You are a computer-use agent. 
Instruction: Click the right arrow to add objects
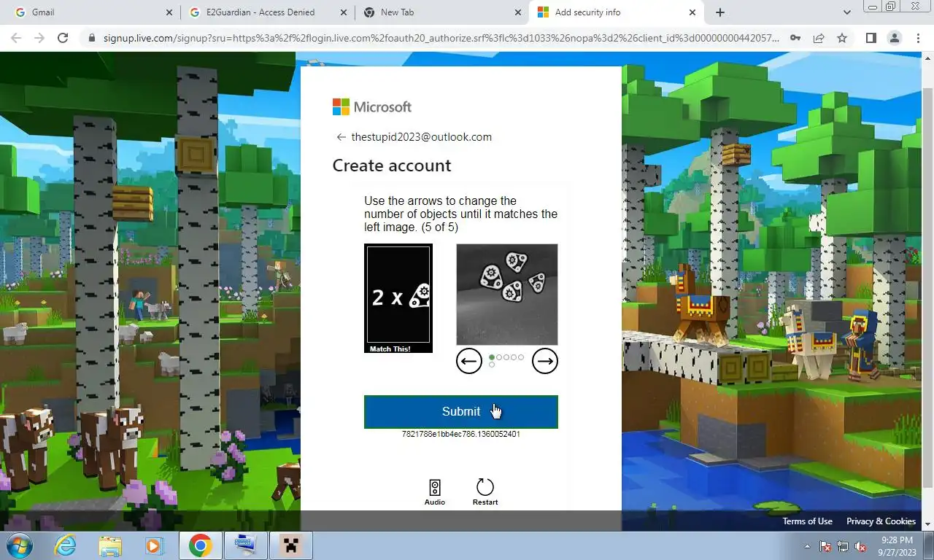point(545,361)
